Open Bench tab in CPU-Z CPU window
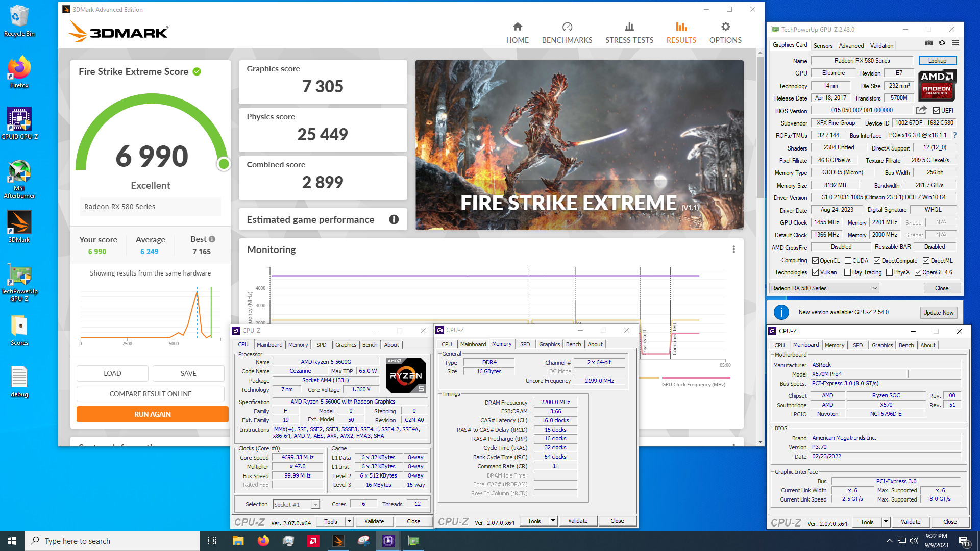Viewport: 980px width, 551px height. (370, 345)
